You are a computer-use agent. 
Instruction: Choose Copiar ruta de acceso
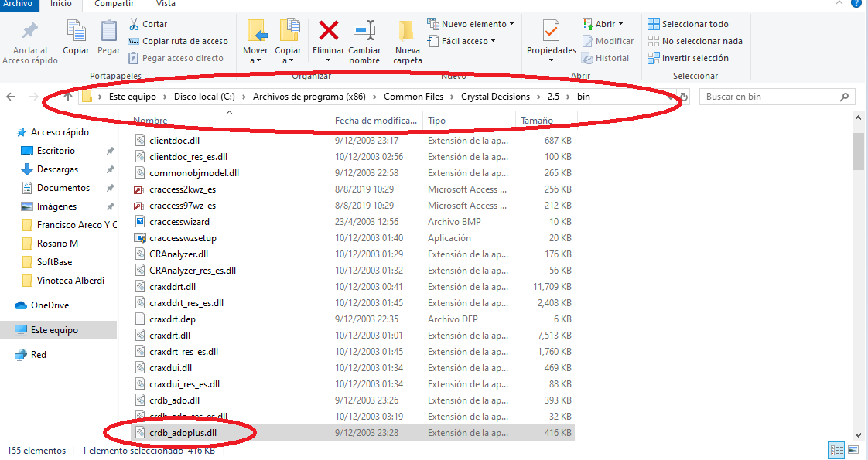click(x=178, y=42)
